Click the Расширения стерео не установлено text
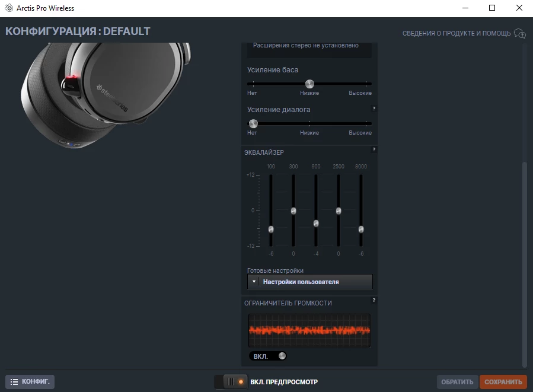This screenshot has height=392, width=533. point(305,45)
